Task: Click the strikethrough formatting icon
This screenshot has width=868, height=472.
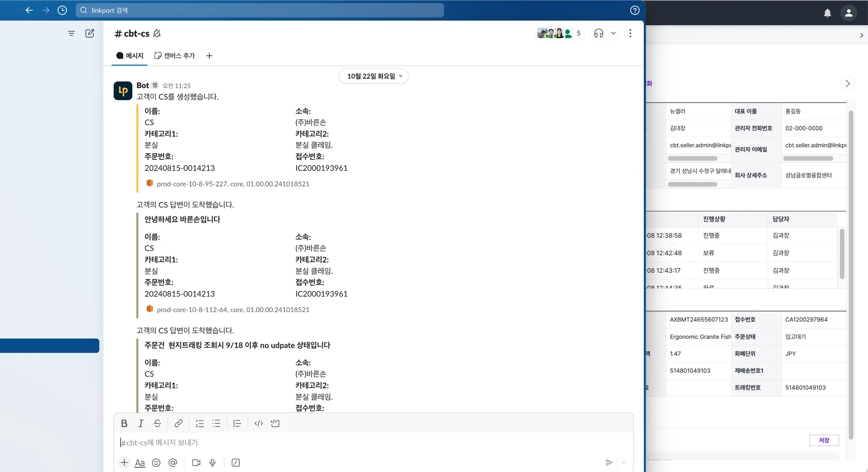Action: coord(157,423)
